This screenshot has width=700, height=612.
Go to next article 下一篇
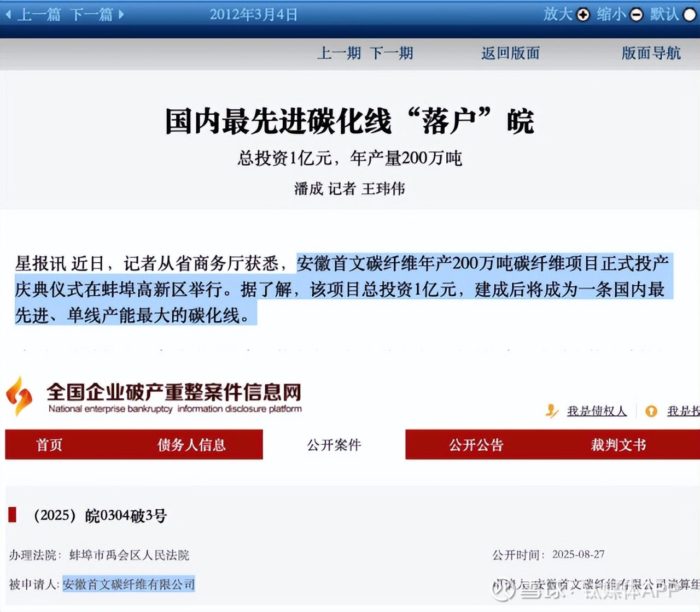[91, 14]
